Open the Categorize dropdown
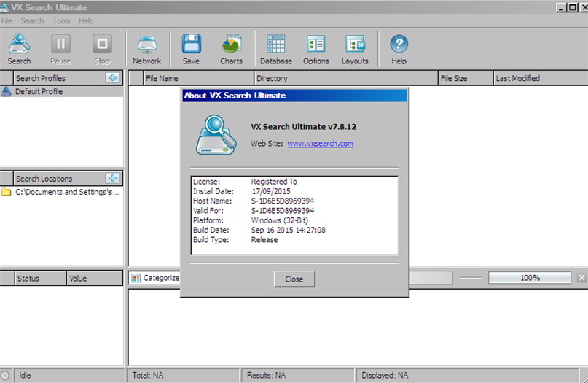This screenshot has width=588, height=383. coord(155,278)
